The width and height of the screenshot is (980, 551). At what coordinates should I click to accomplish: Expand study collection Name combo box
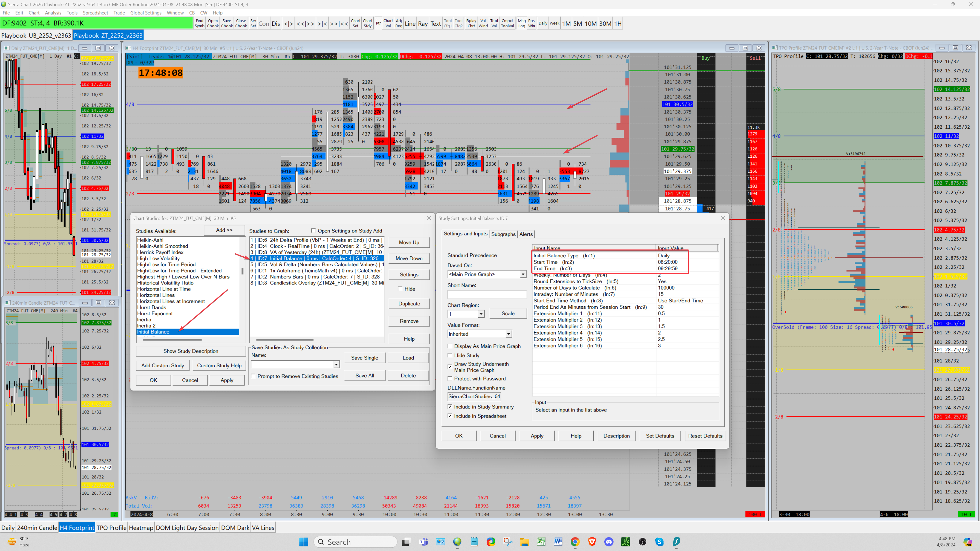(336, 365)
